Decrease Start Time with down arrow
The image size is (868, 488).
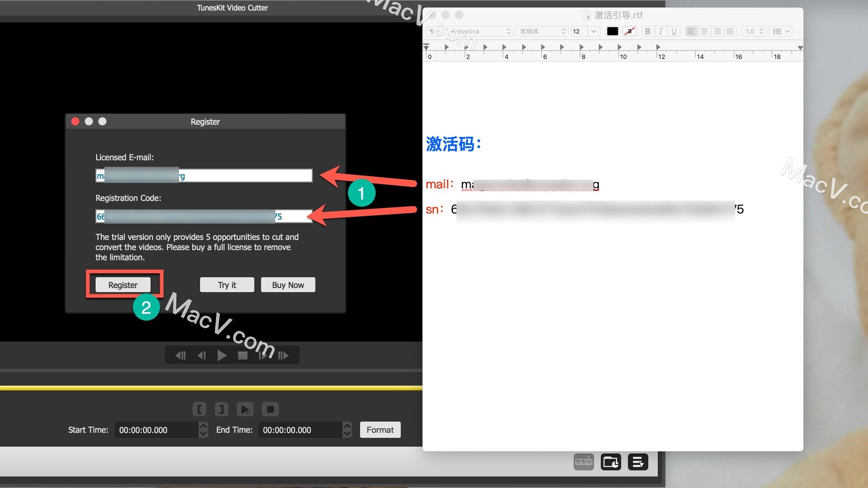click(203, 434)
